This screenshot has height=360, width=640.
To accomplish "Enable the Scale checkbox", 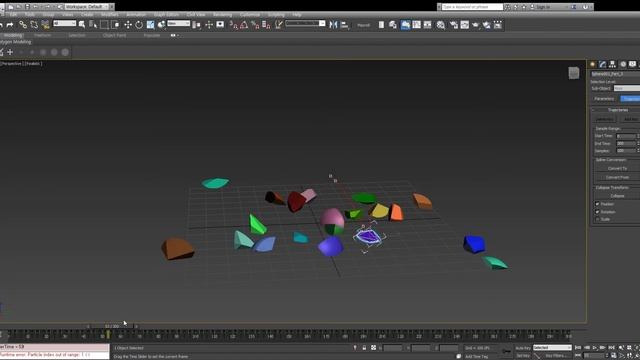I will (597, 219).
